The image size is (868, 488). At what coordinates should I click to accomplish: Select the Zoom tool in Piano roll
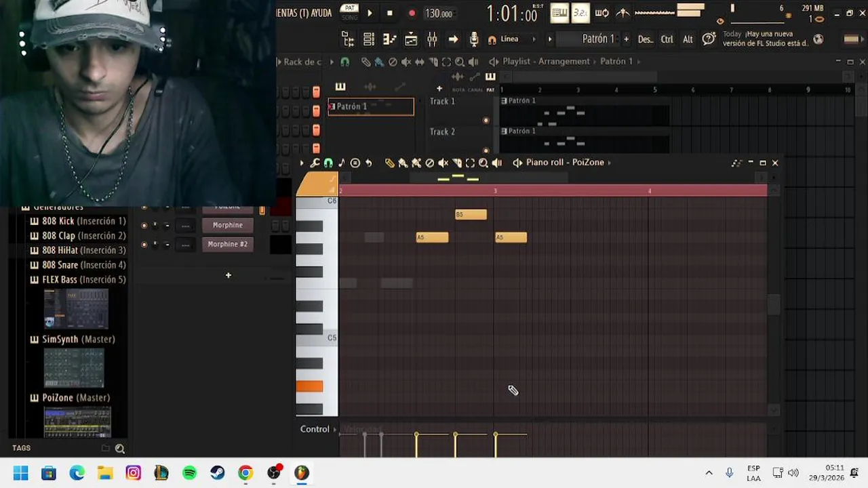483,163
